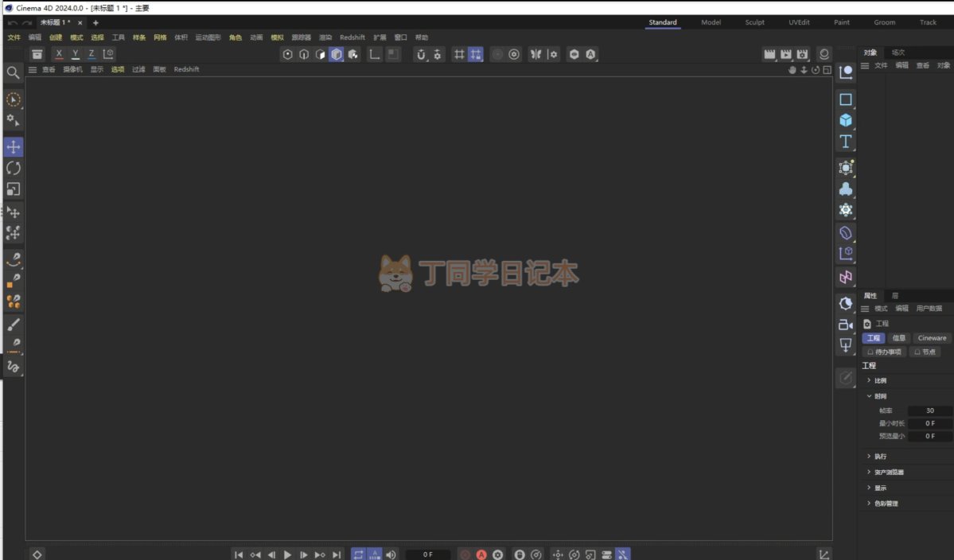954x560 pixels.
Task: Click the Play forward button
Action: point(288,554)
